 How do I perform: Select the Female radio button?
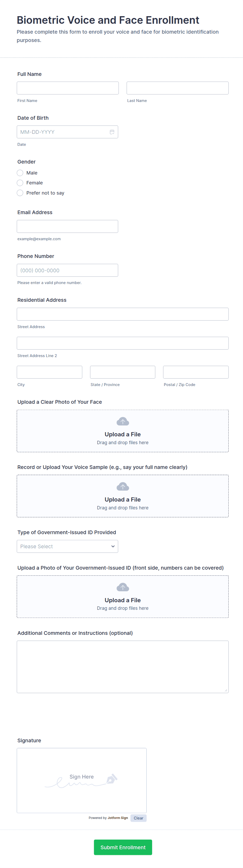tap(20, 183)
